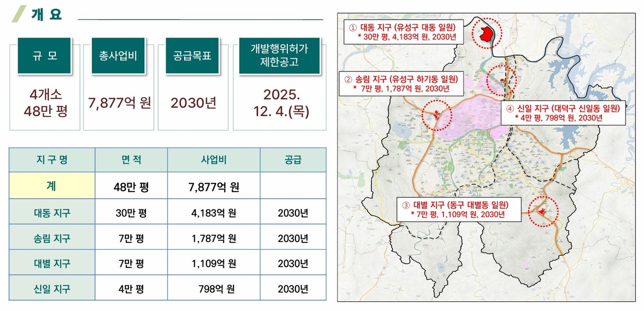Screen dimensions: 644x311
Task: Click the 면적 column header
Action: click(x=130, y=159)
